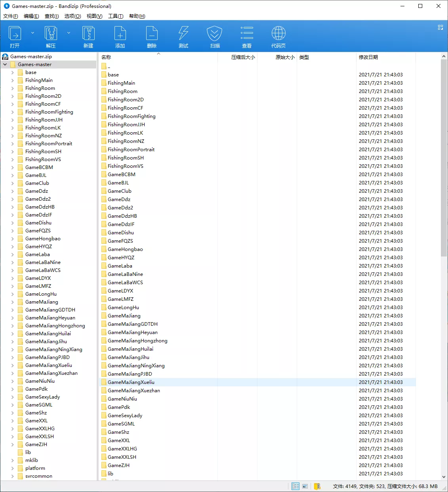Screen dimensions: 448x492
Task: Click the Extract (解压) toolbar icon
Action: coord(51,36)
